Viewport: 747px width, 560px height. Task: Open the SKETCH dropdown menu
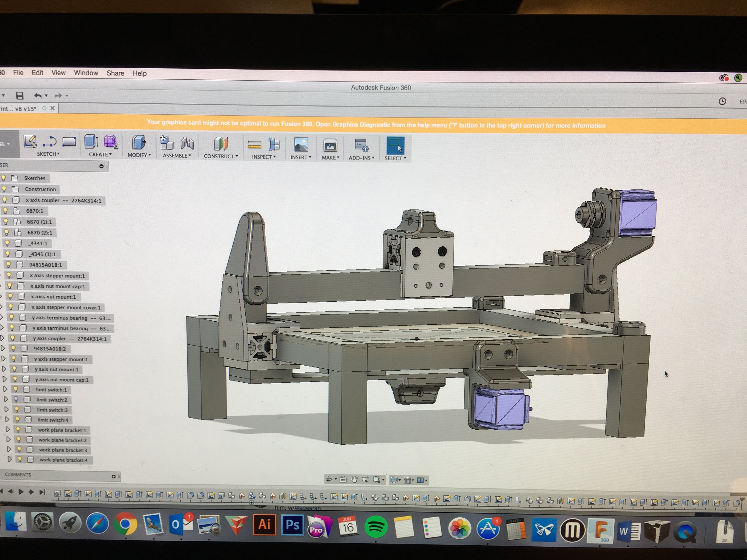[48, 154]
